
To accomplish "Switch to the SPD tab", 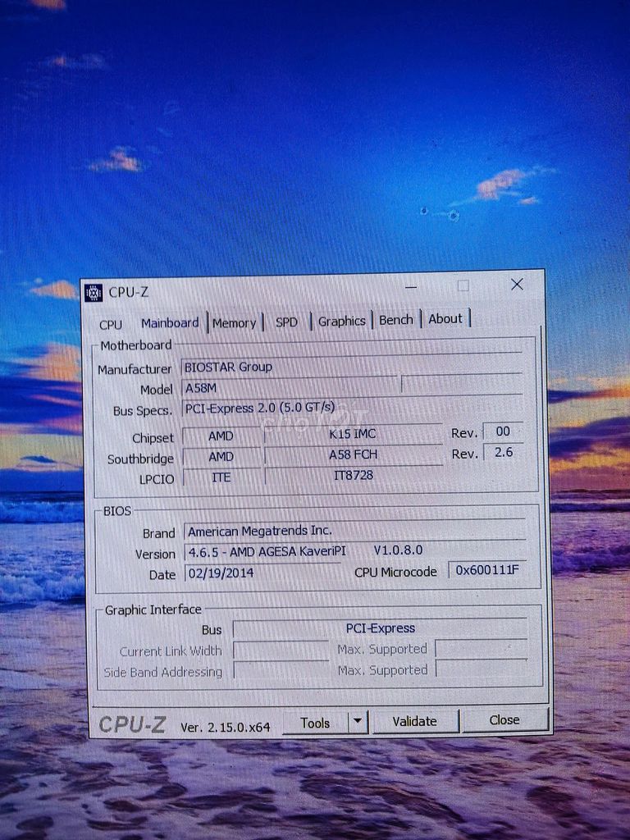I will [286, 322].
